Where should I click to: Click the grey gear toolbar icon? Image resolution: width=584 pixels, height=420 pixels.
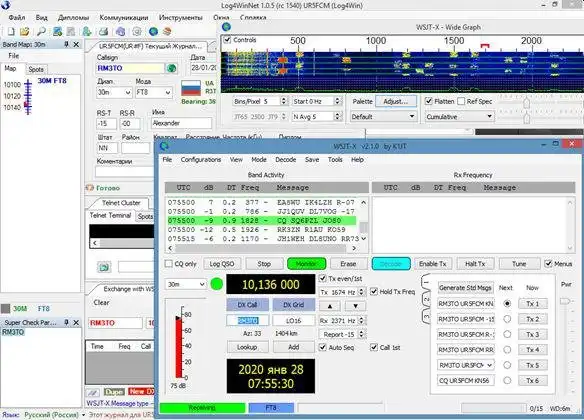coord(137,32)
